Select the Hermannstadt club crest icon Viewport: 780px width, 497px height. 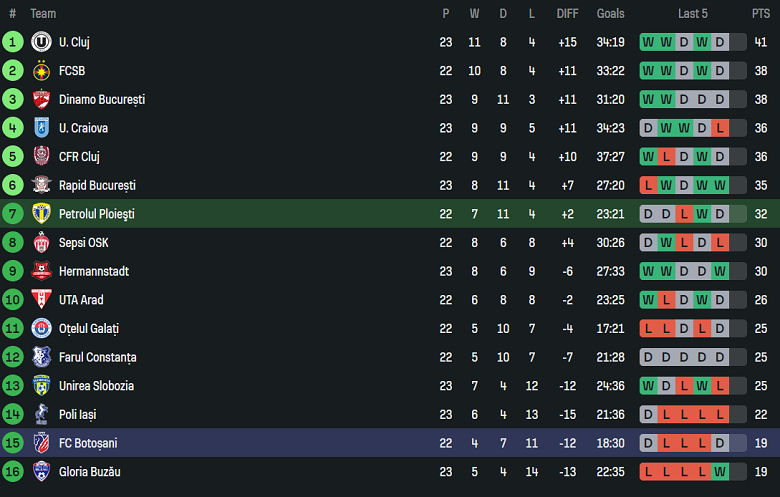click(41, 271)
